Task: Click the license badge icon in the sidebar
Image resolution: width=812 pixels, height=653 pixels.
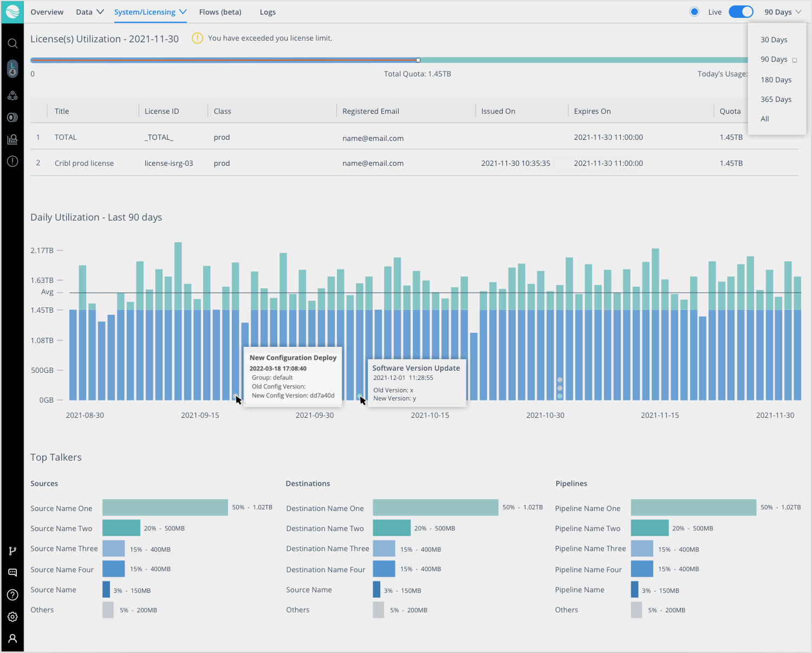Action: point(12,68)
